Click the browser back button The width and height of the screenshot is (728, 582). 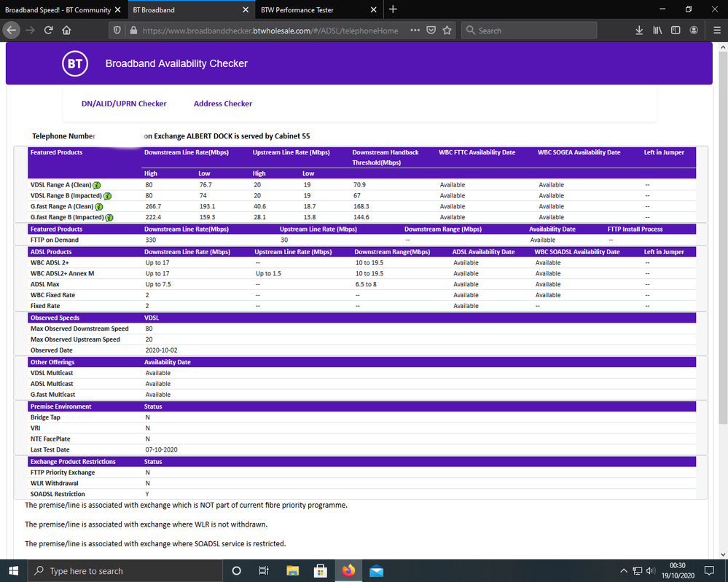coord(12,31)
